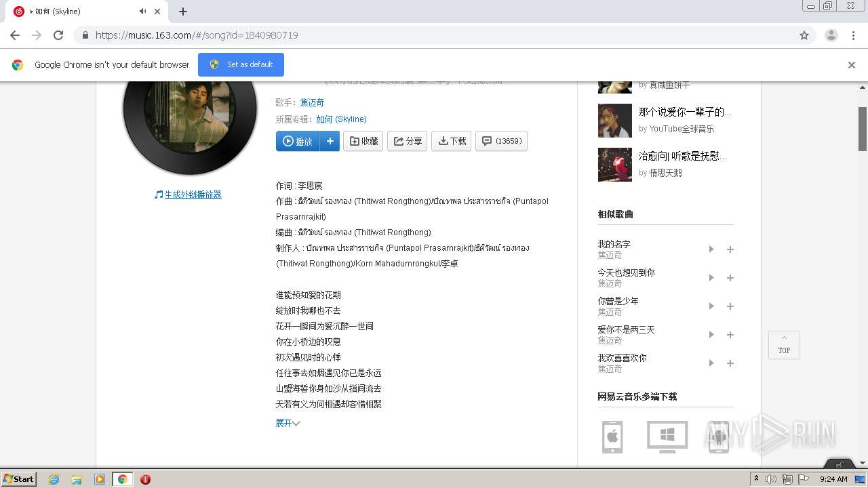Image resolution: width=868 pixels, height=488 pixels.
Task: Click the Windows PC download icon
Action: point(667,436)
